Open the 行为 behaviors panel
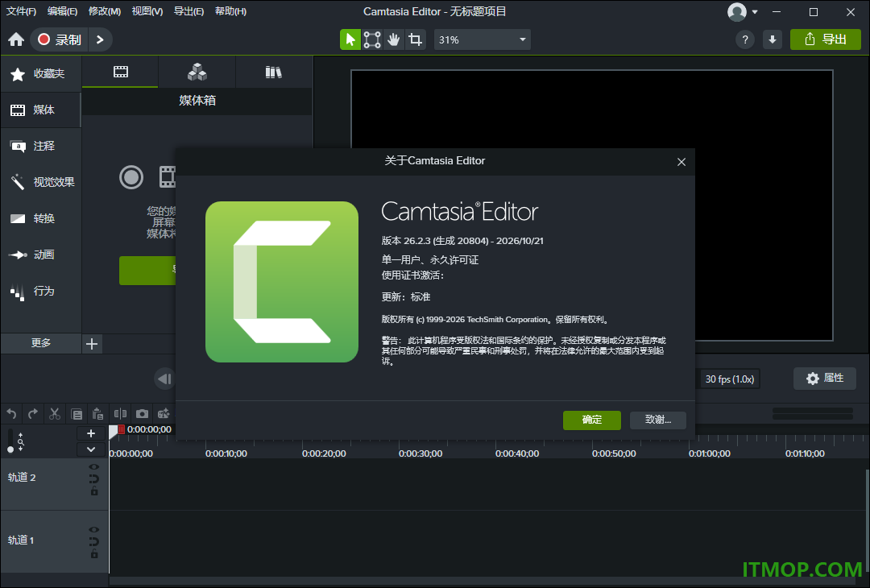 click(x=41, y=292)
